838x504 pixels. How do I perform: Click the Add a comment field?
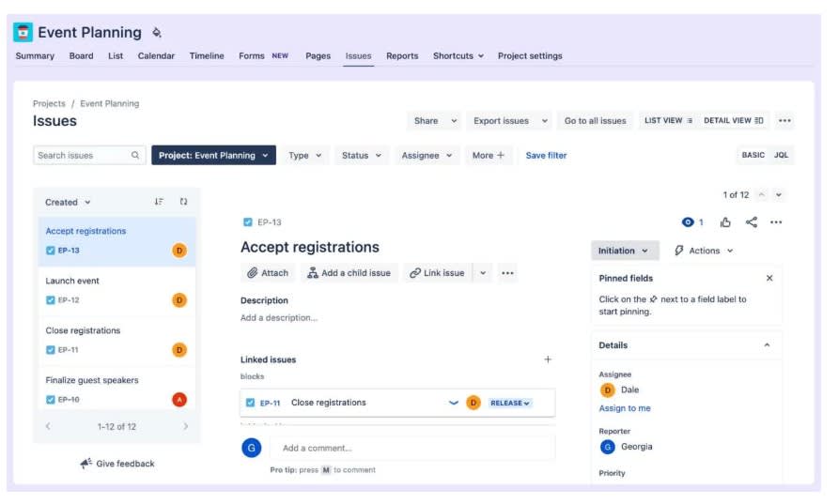point(412,448)
